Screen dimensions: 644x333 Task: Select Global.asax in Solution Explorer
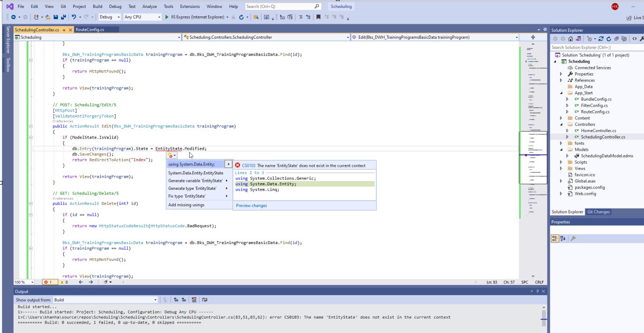[x=585, y=181]
